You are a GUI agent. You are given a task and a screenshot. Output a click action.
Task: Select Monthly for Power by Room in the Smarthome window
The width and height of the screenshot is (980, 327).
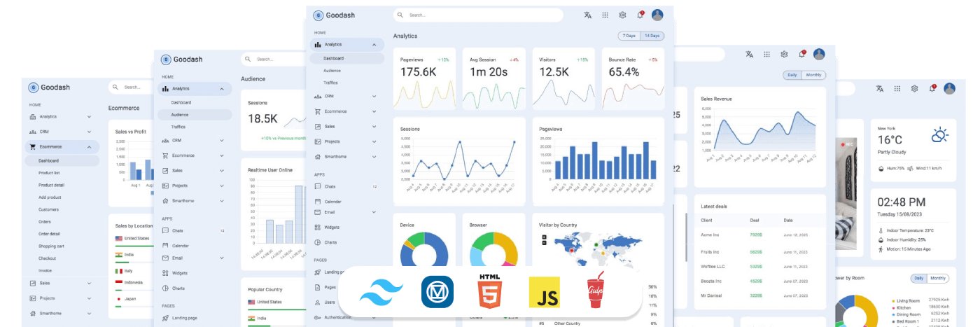(939, 278)
